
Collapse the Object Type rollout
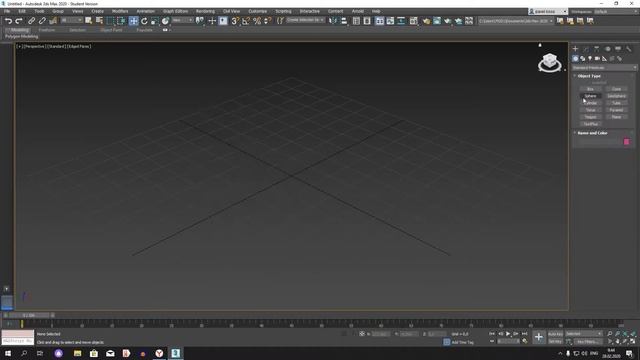589,76
